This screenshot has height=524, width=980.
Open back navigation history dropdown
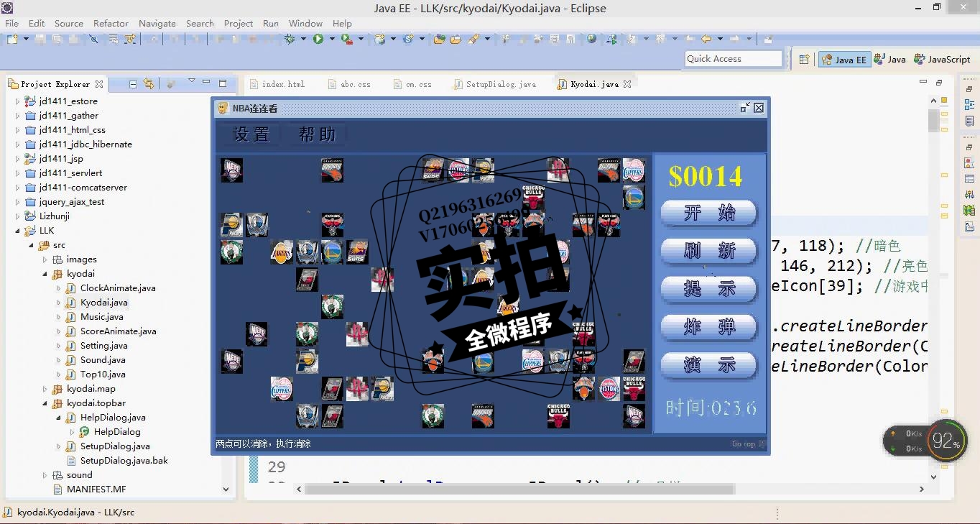pos(720,39)
